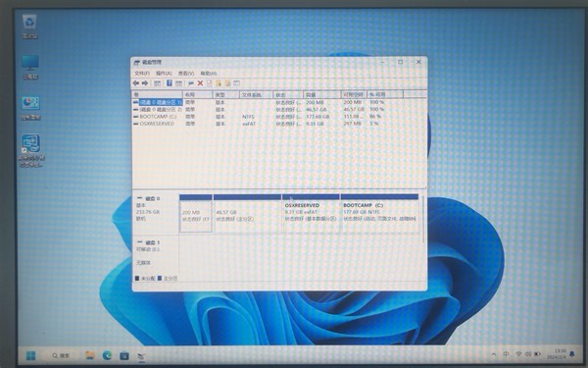Go back with the left arrow toolbar icon

coord(136,83)
